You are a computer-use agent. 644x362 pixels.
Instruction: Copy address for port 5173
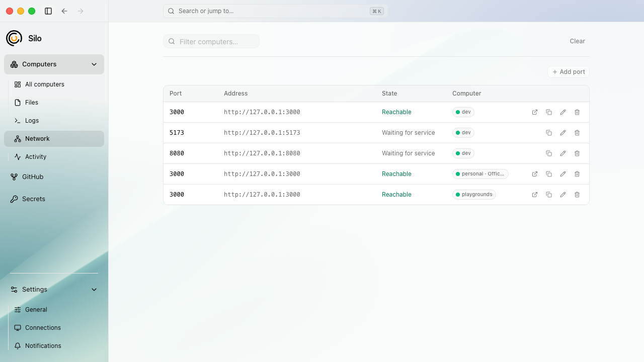point(549,133)
